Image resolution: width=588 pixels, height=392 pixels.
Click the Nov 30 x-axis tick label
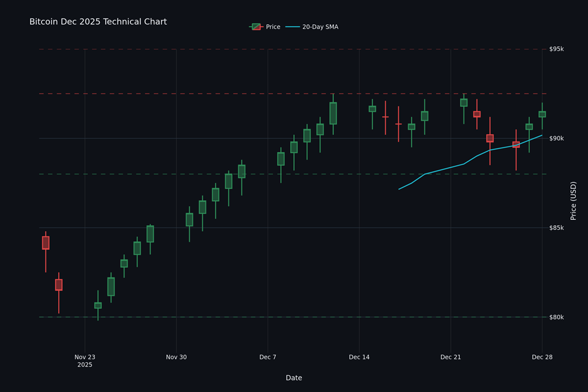176,357
